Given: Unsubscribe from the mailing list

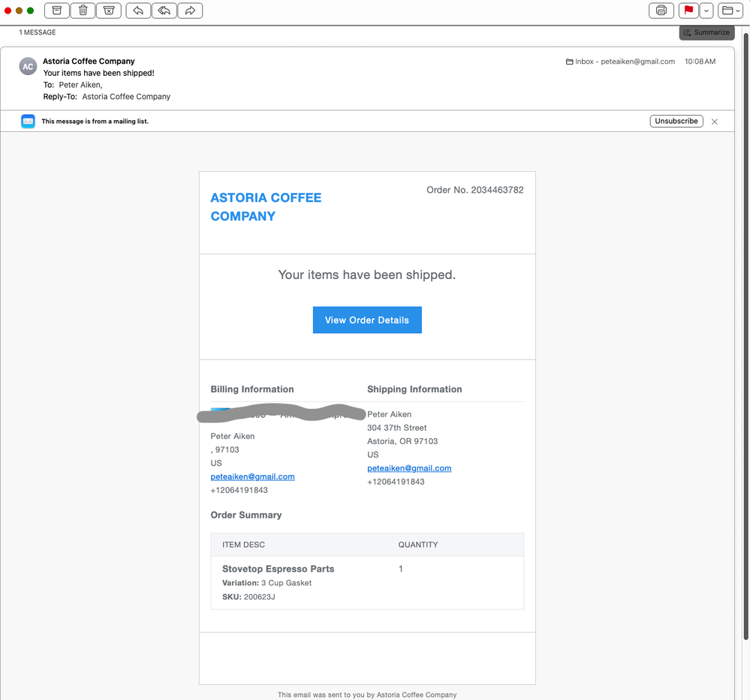Looking at the screenshot, I should pyautogui.click(x=676, y=122).
